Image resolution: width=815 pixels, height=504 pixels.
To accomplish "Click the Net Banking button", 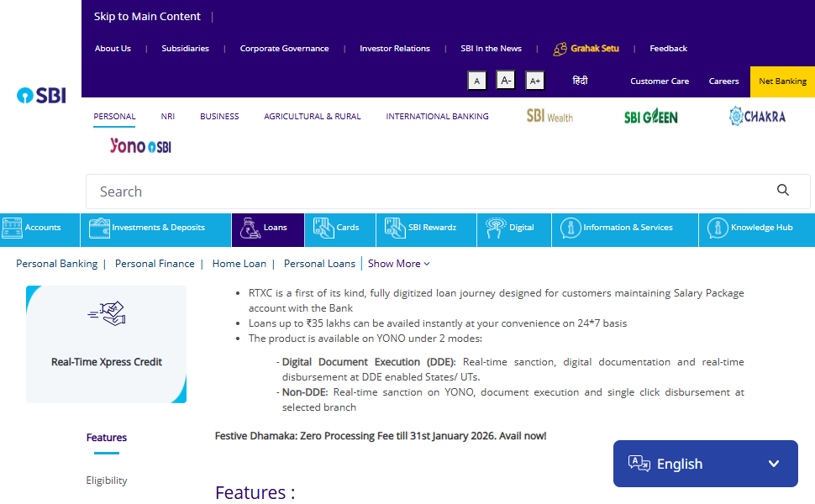I will point(782,81).
